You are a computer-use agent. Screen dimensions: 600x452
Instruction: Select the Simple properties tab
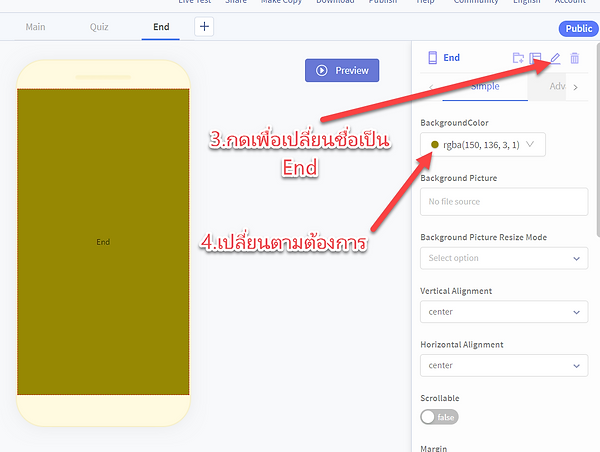[x=485, y=86]
